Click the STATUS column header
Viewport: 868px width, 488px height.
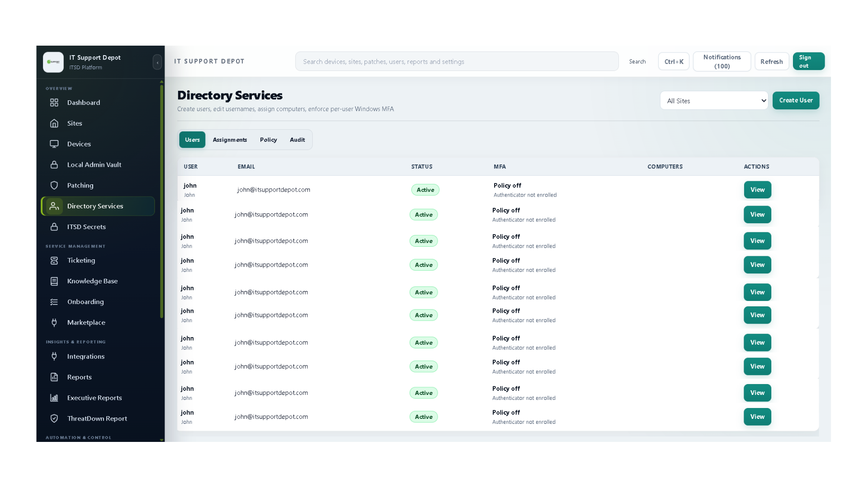tap(421, 167)
